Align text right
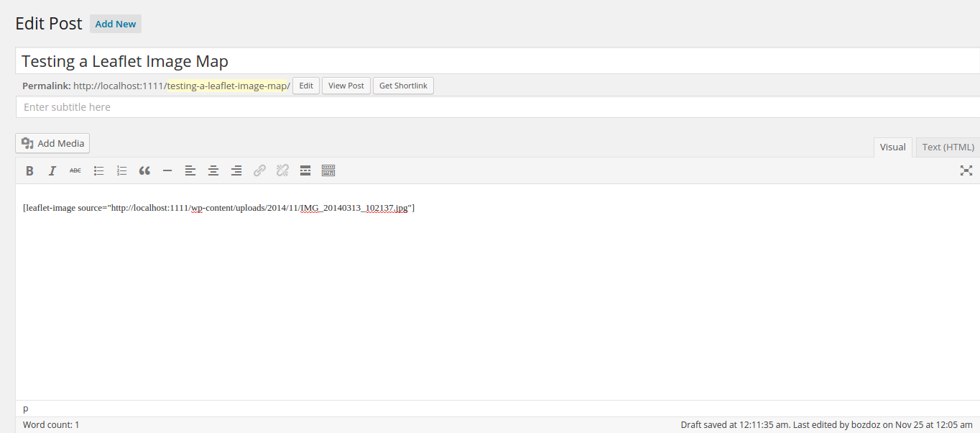Viewport: 980px width, 433px height. click(x=236, y=170)
